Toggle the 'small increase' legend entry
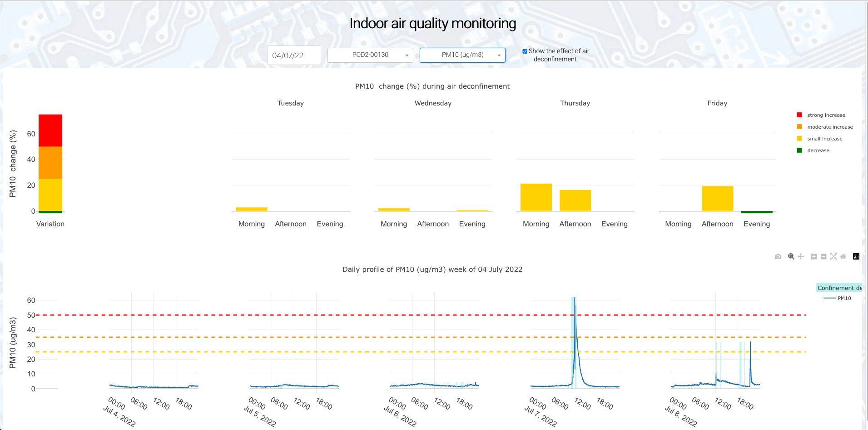This screenshot has width=868, height=430. click(x=820, y=139)
